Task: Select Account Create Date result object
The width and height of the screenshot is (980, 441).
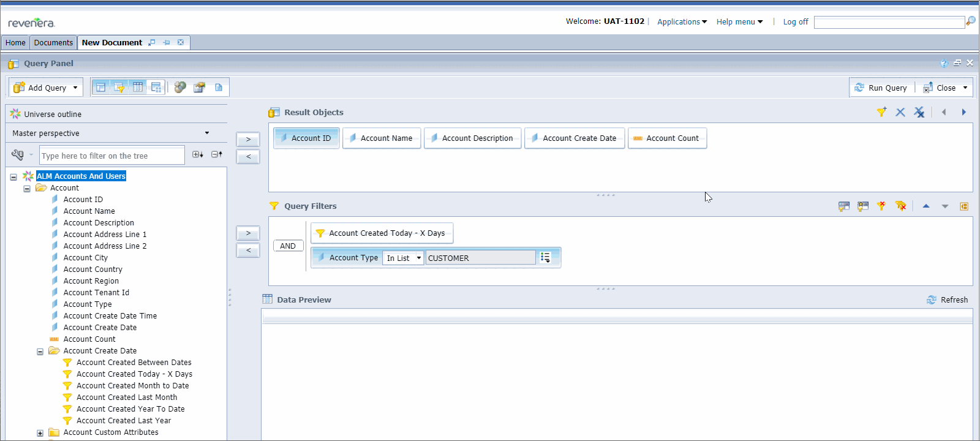Action: click(575, 138)
